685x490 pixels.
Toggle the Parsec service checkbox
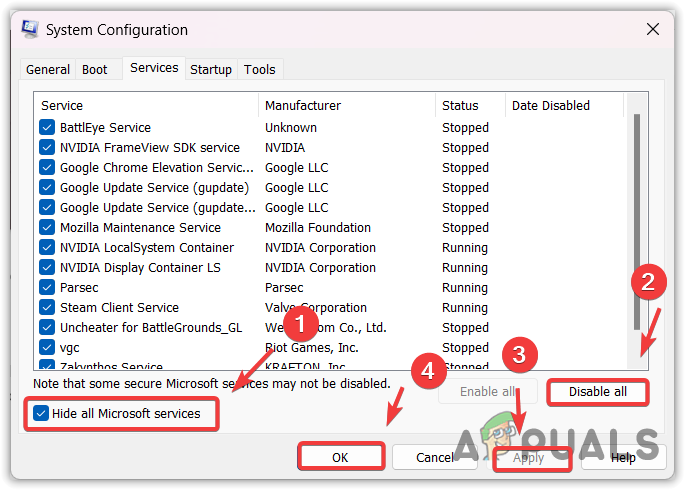(x=47, y=288)
